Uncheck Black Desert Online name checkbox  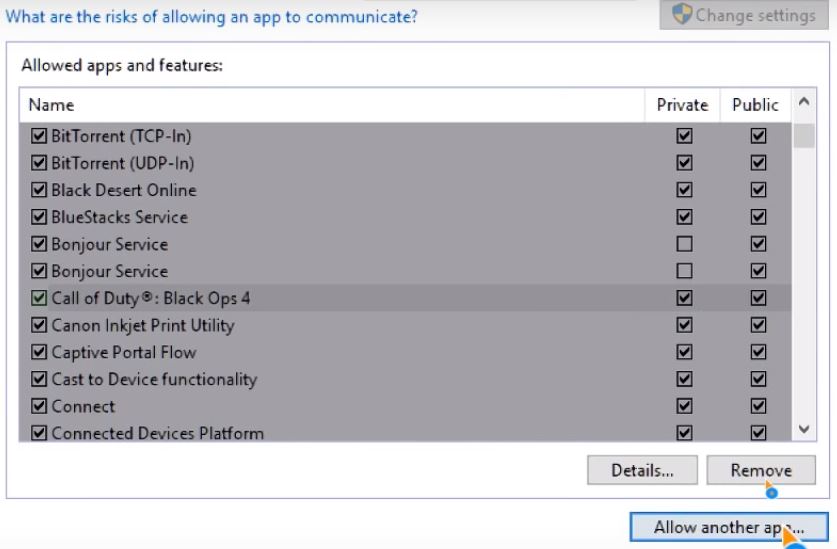pos(38,190)
